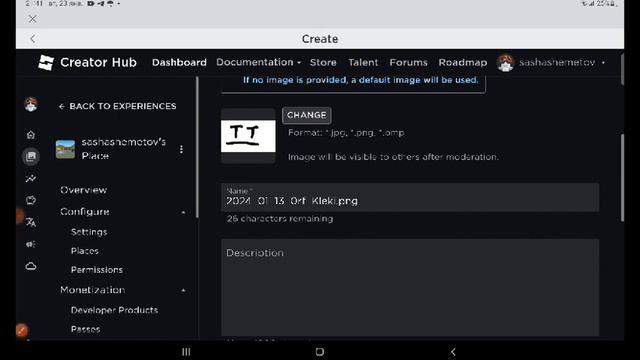The image size is (640, 360).
Task: Click the CHANGE image button
Action: (307, 115)
